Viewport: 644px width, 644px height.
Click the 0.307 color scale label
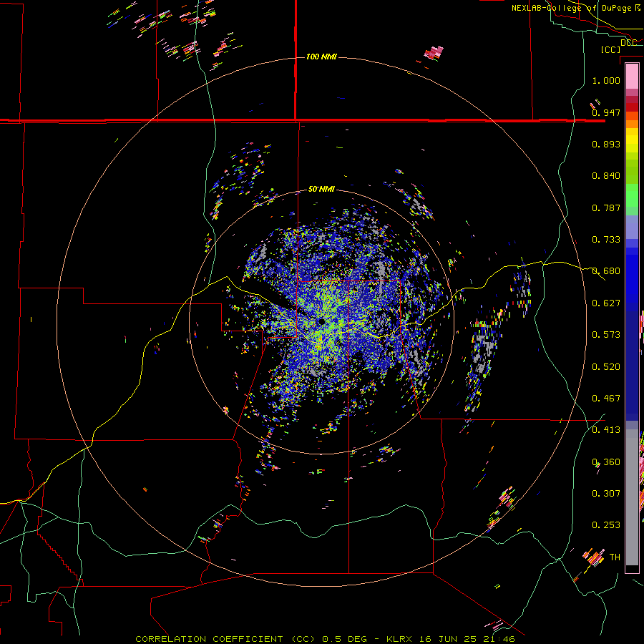(x=606, y=494)
